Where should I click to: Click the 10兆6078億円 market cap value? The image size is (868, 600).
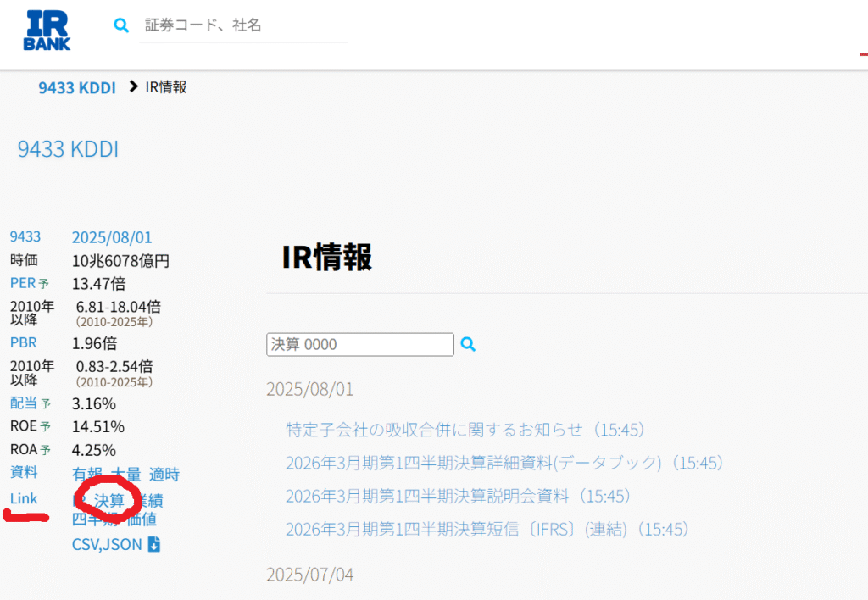pos(120,261)
